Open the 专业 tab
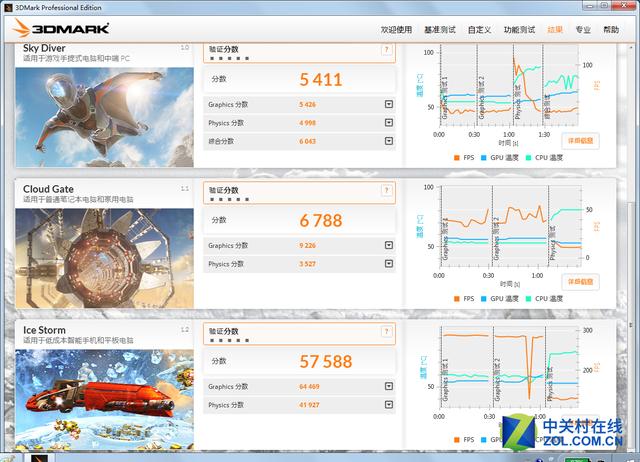Image resolution: width=640 pixels, height=462 pixels. point(583,30)
